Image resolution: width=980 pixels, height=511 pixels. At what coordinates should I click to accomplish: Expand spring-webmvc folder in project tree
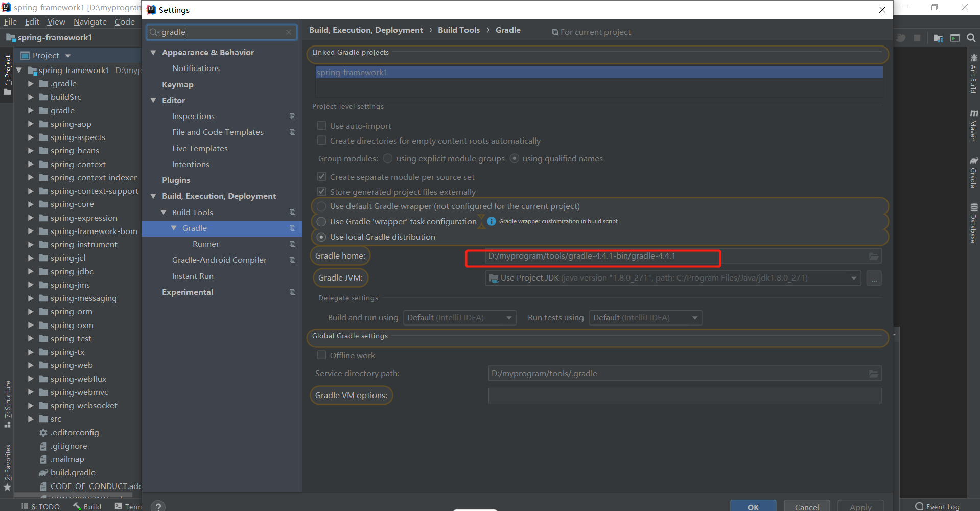pyautogui.click(x=31, y=392)
